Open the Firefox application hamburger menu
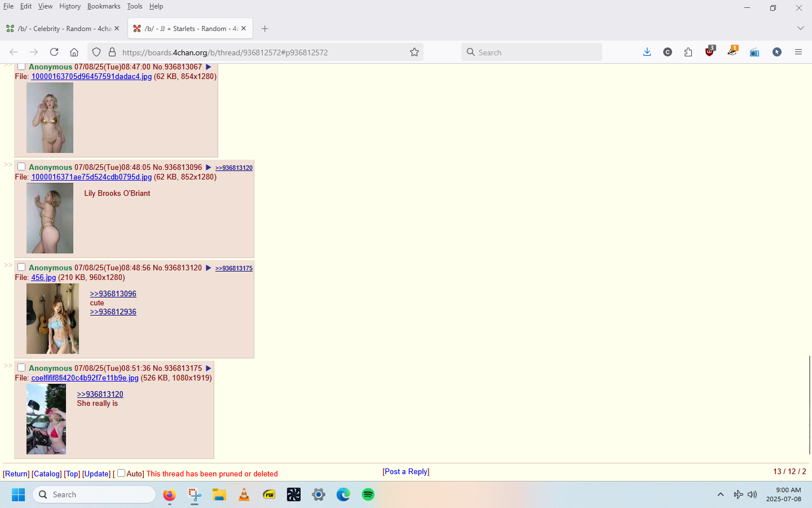This screenshot has width=812, height=508. point(798,52)
